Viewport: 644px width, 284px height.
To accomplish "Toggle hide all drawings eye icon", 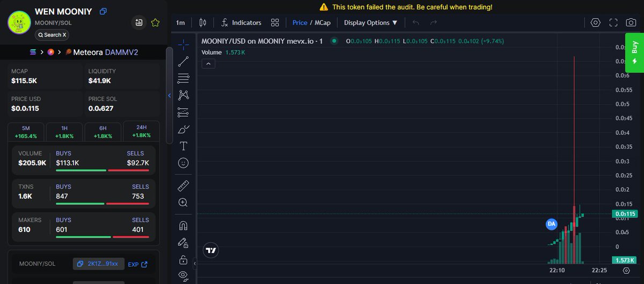I will tap(184, 276).
